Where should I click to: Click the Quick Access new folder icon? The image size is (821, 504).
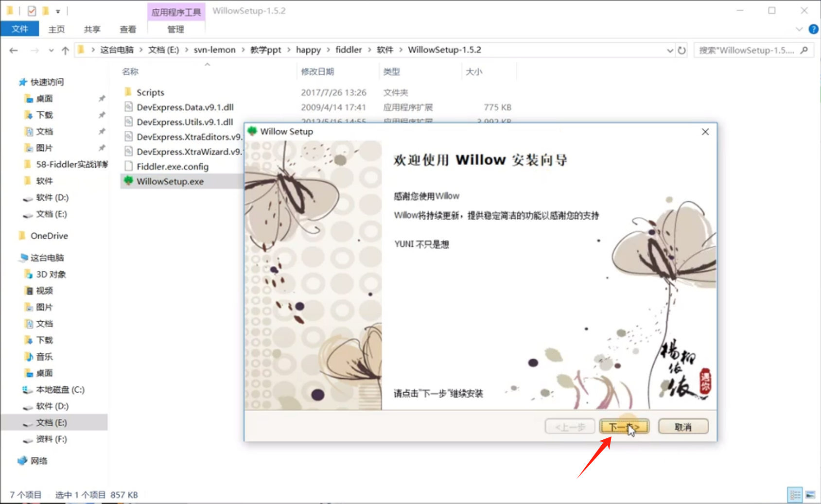click(x=45, y=11)
